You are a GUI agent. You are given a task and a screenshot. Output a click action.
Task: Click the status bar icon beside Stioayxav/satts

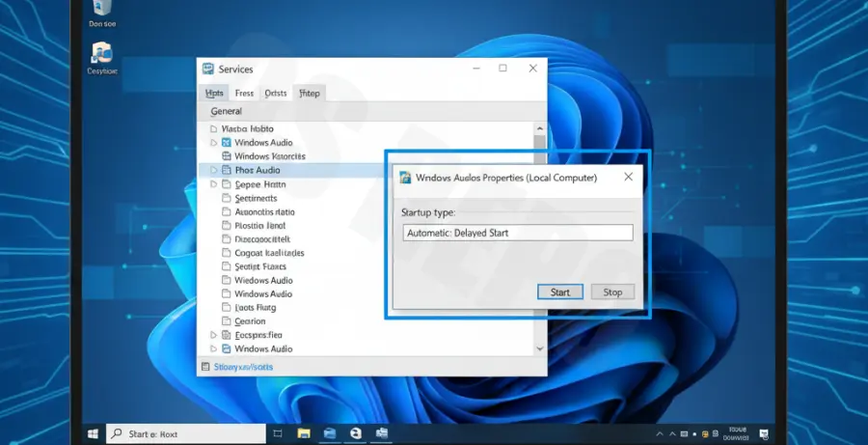tap(205, 367)
